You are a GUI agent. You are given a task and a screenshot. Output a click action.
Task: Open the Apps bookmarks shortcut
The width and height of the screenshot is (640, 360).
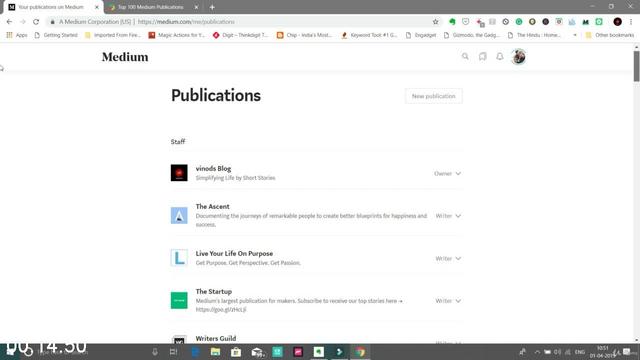[17, 35]
